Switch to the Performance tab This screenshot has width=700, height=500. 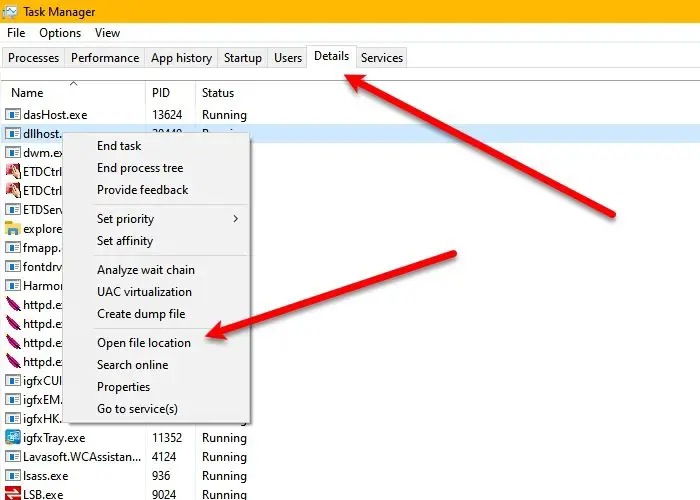coord(105,58)
